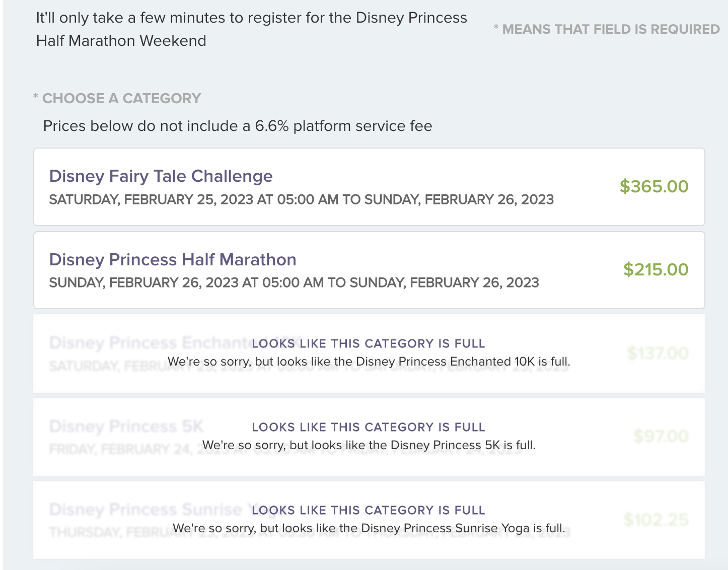Click the Half Marathon Sunday date line

[x=294, y=283]
